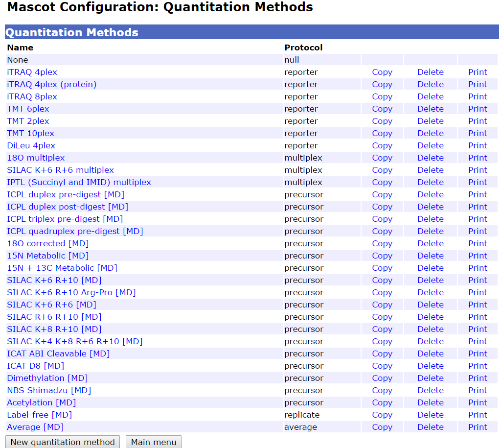Open the iTRAQ 4plex method

click(32, 72)
